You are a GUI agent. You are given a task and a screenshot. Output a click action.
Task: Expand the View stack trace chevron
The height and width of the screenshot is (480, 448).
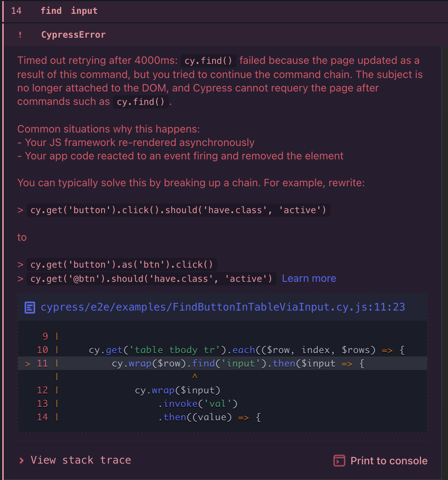[22, 460]
